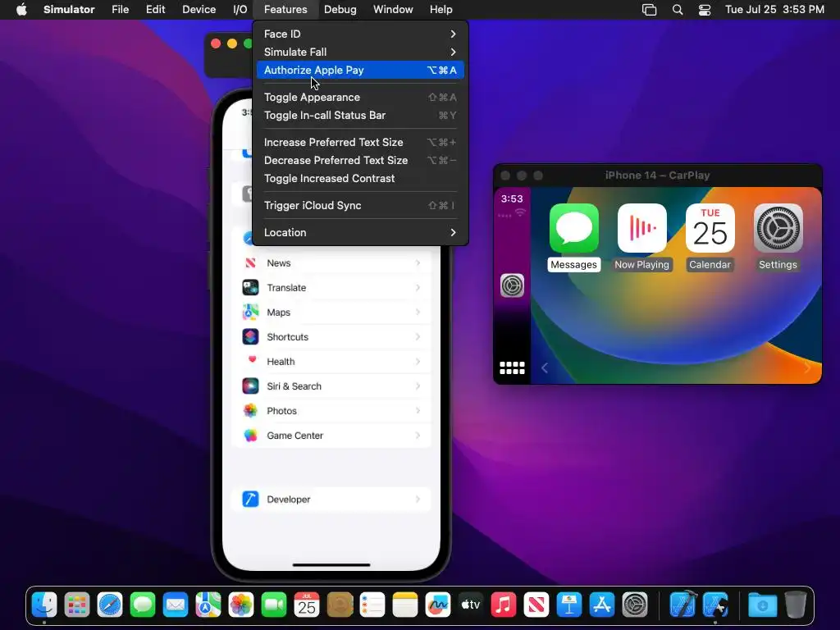Open Apple TV app in the Dock
The image size is (840, 630).
coord(471,605)
